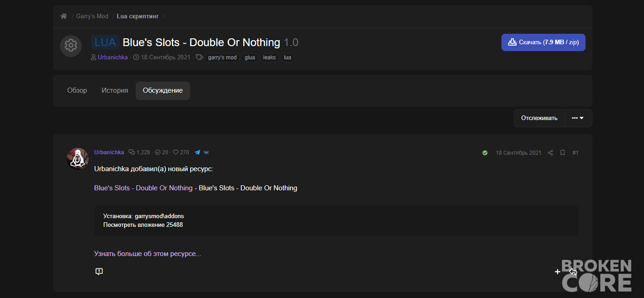
Task: Report the post using the exclamation icon
Action: point(99,272)
